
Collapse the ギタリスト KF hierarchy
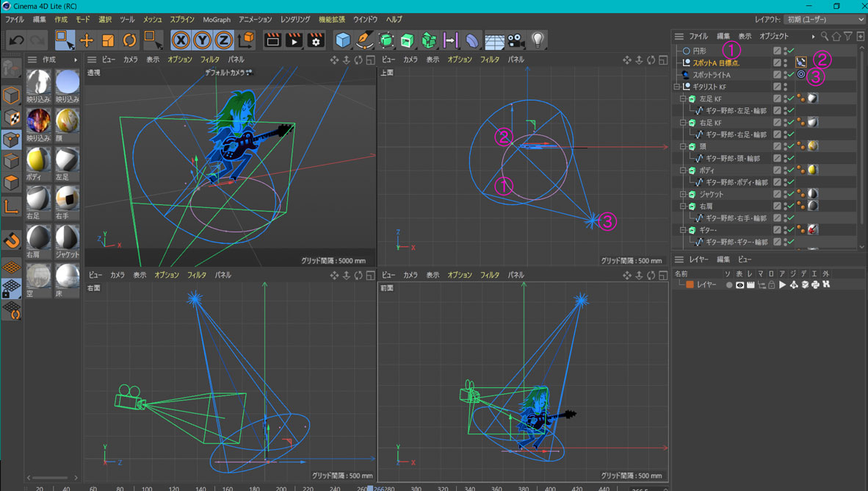click(x=677, y=87)
